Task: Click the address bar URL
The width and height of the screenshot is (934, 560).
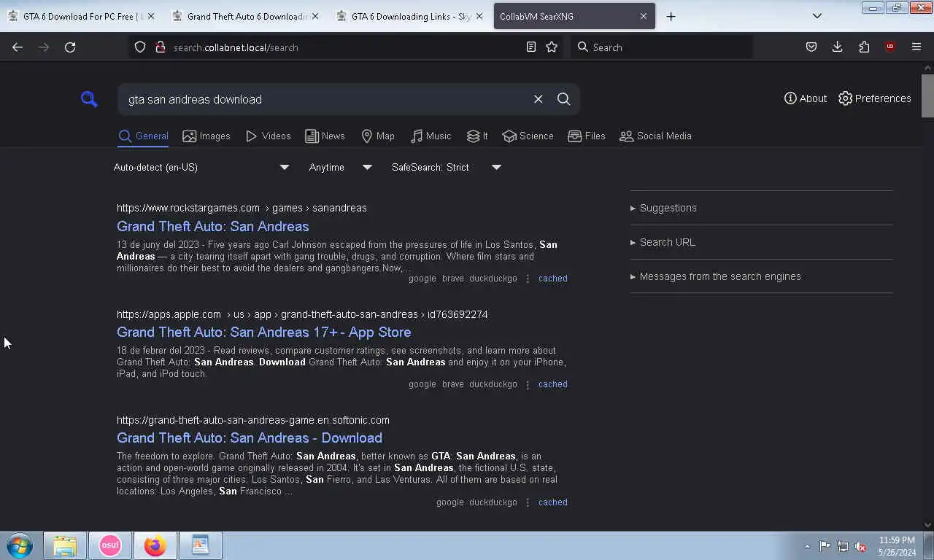Action: (236, 47)
